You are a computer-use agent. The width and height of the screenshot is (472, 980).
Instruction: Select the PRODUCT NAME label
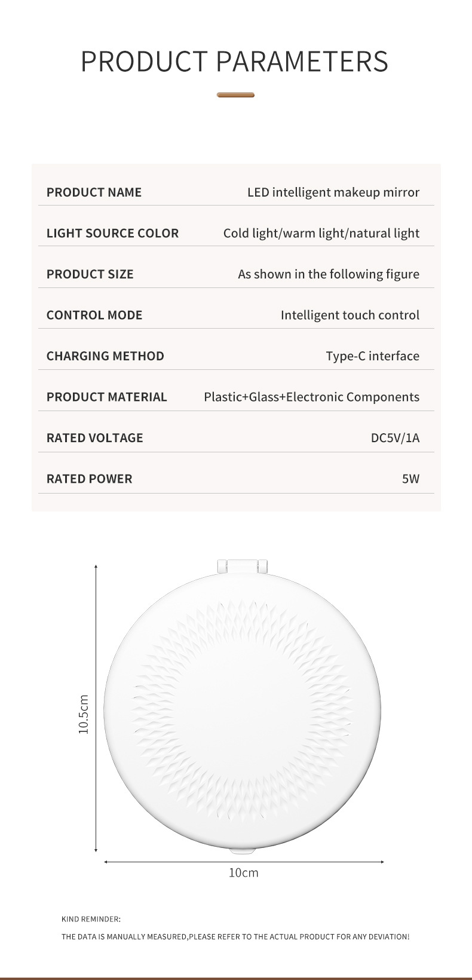[94, 192]
